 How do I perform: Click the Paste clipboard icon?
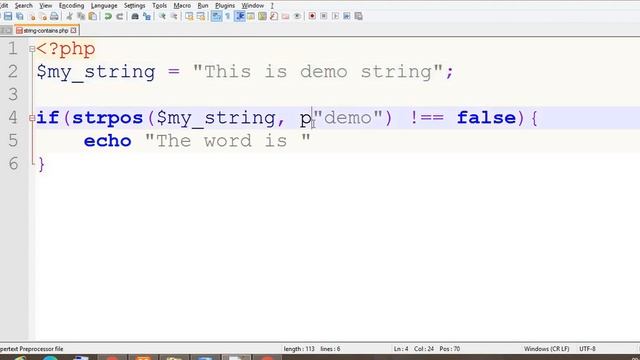click(93, 16)
